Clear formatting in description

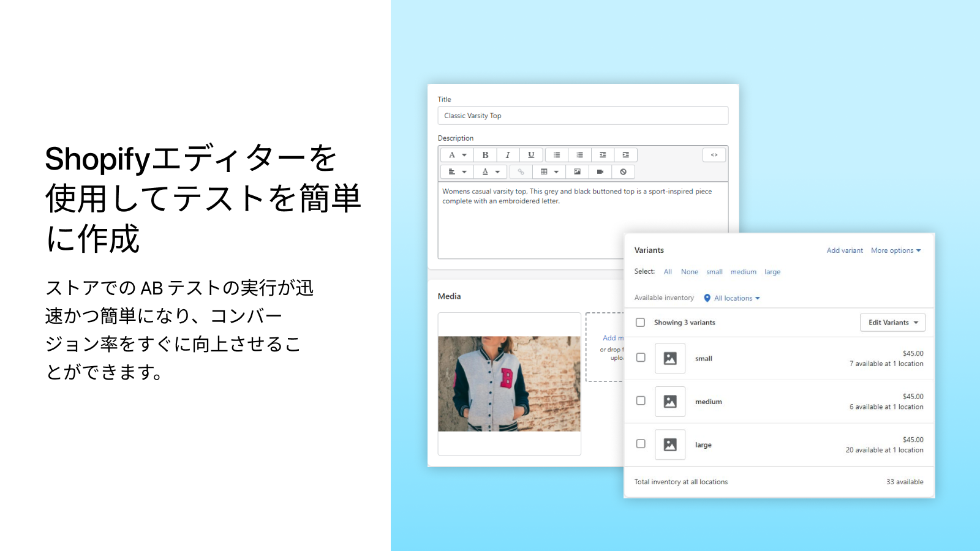coord(623,172)
